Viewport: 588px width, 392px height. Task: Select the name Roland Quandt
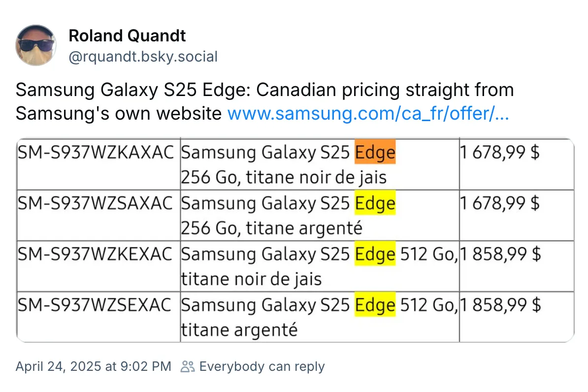pyautogui.click(x=127, y=35)
